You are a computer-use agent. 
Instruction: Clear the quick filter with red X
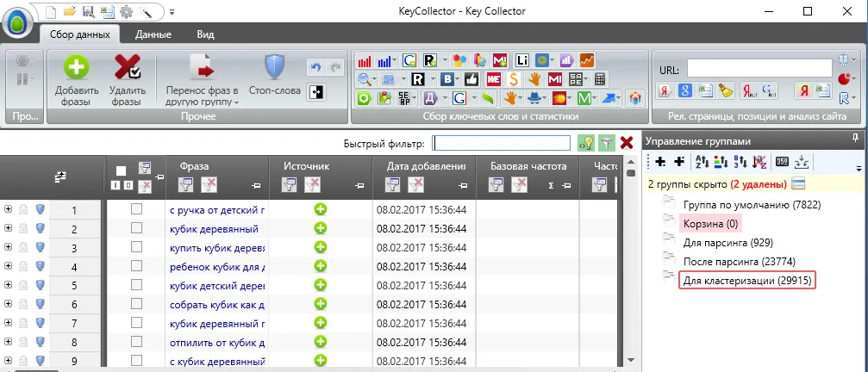627,143
